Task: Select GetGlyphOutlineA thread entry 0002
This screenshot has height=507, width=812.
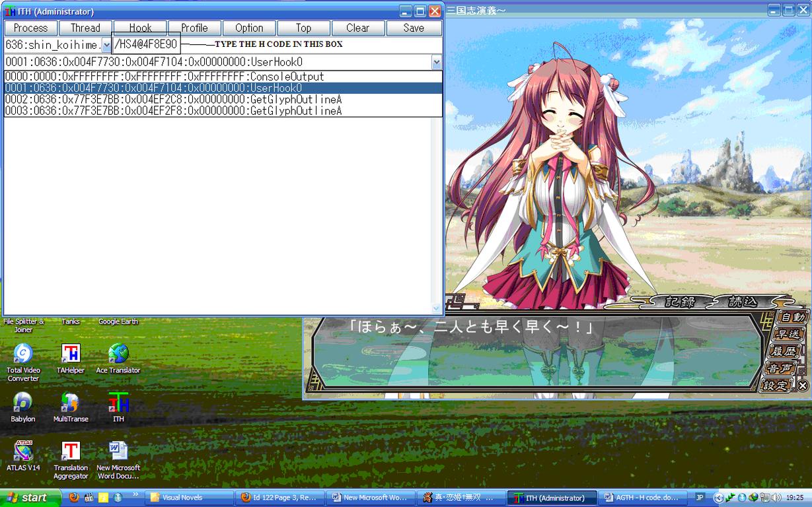Action: 173,99
